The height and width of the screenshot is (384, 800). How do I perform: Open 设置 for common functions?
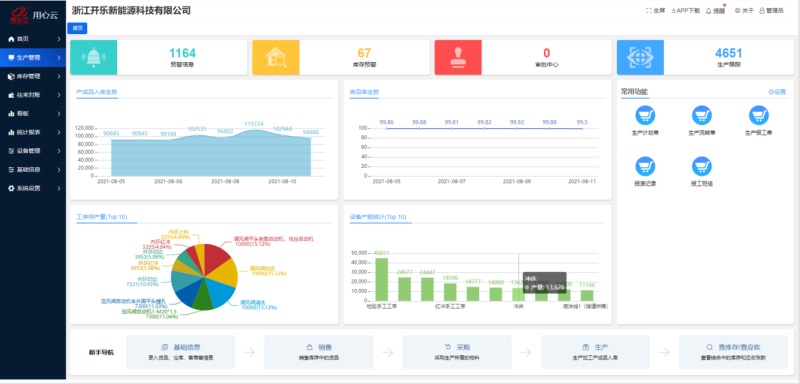pos(777,92)
